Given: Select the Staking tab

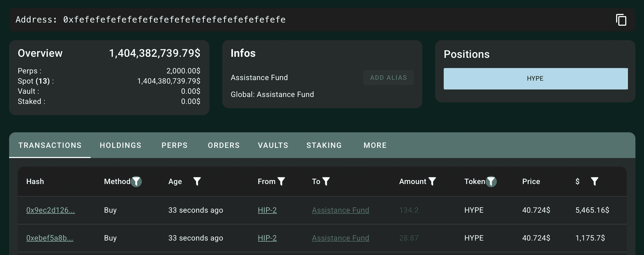Looking at the screenshot, I should point(324,145).
